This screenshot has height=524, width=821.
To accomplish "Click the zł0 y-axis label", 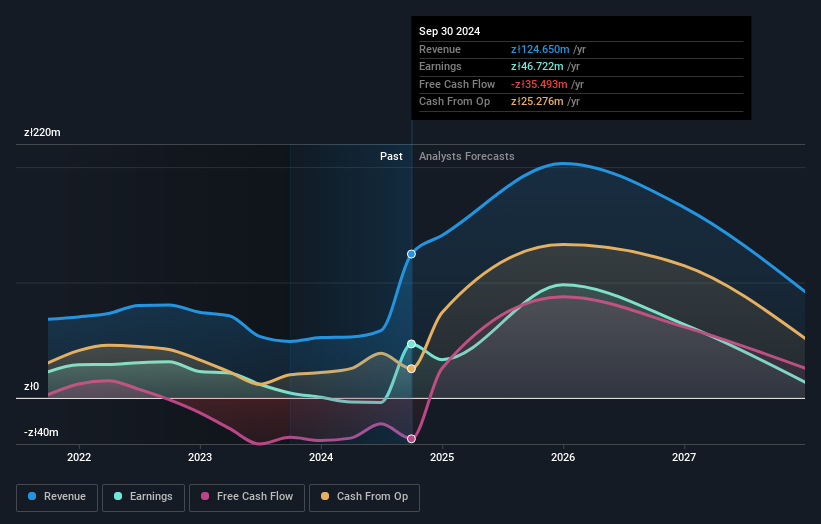I will coord(31,386).
